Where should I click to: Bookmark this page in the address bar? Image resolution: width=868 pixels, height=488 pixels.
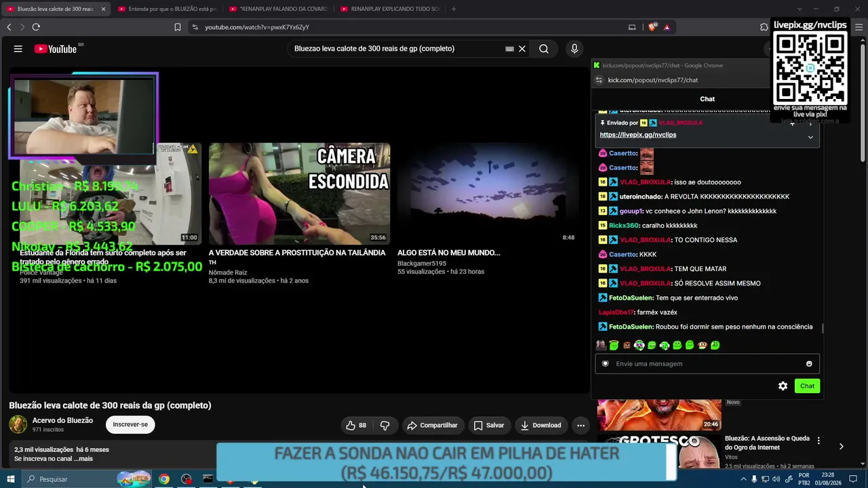coord(178,27)
